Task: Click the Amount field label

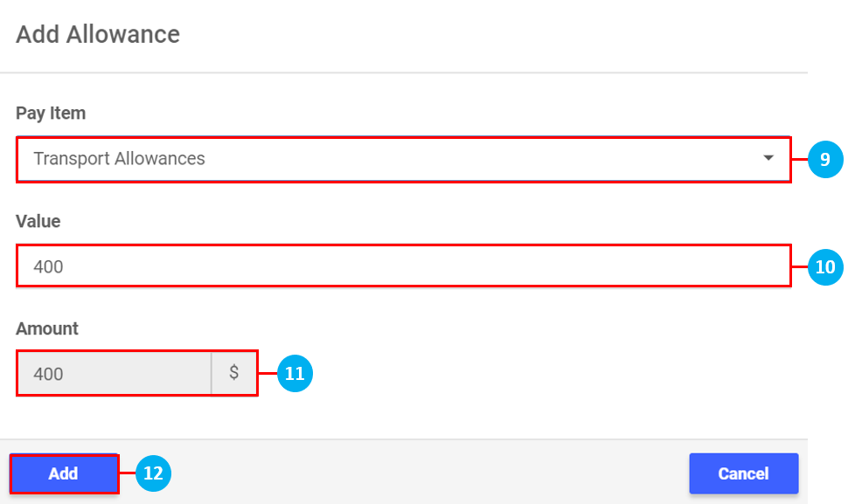Action: pos(47,328)
